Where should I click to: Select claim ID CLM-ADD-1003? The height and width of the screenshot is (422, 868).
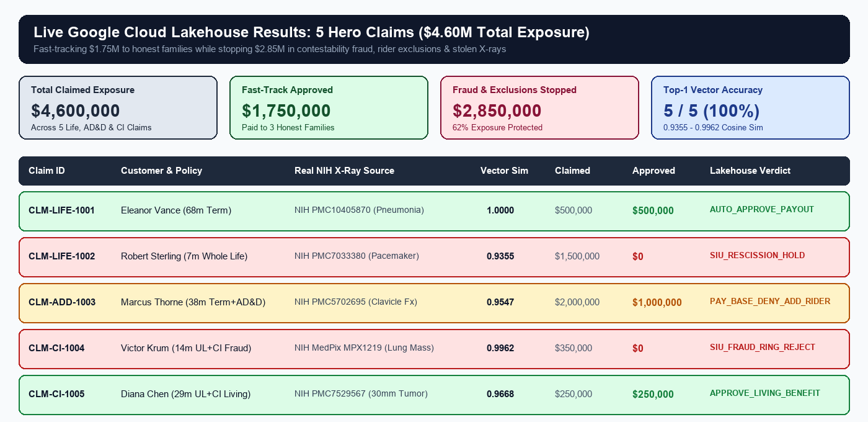pos(62,302)
